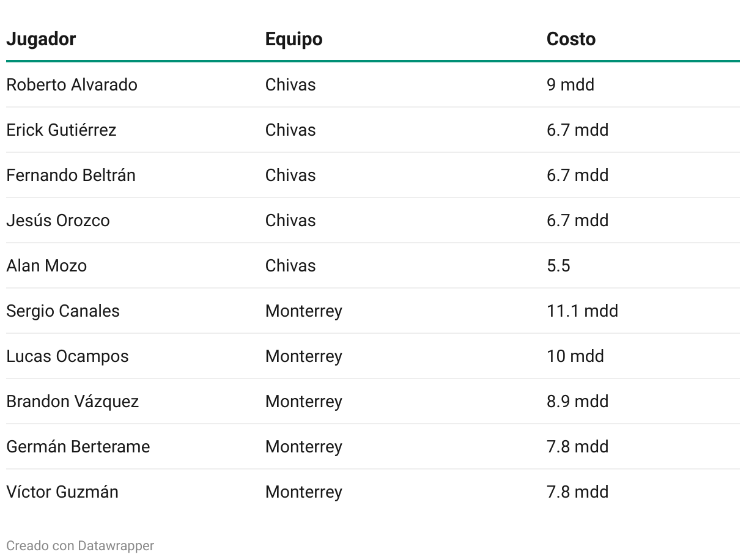
Task: Select the Alan Mozo player name
Action: click(46, 265)
